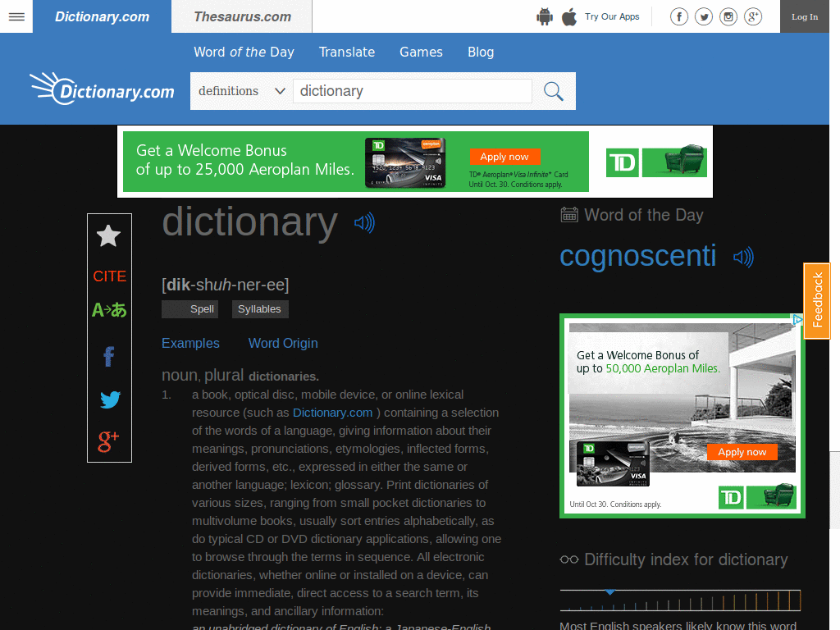The width and height of the screenshot is (840, 630).
Task: Click the glasses icon beside Difficulty index
Action: click(x=569, y=559)
